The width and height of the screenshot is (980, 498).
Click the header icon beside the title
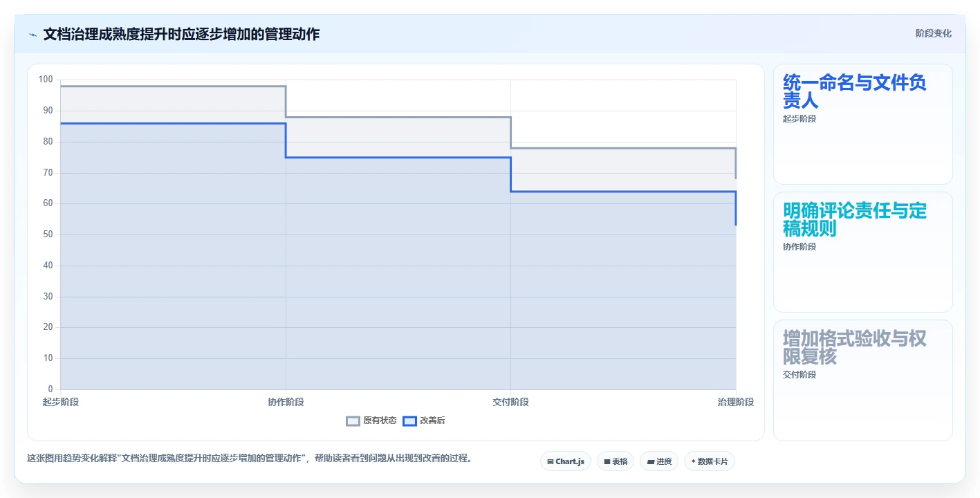coord(33,34)
